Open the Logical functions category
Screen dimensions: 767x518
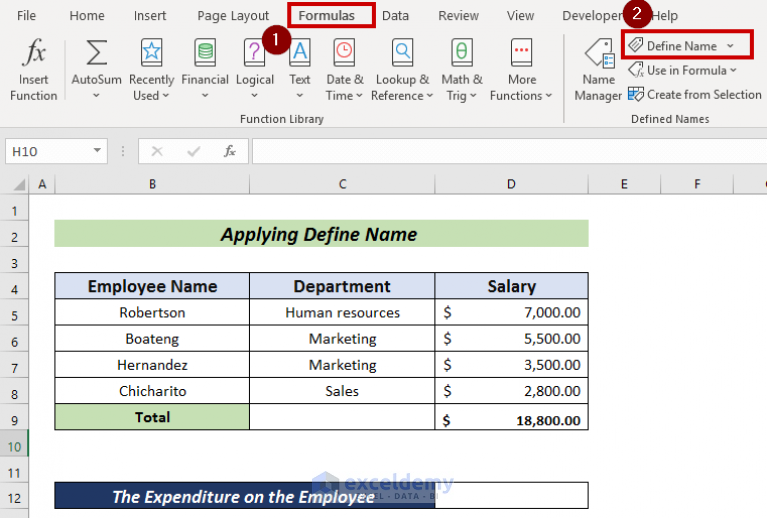[x=254, y=69]
